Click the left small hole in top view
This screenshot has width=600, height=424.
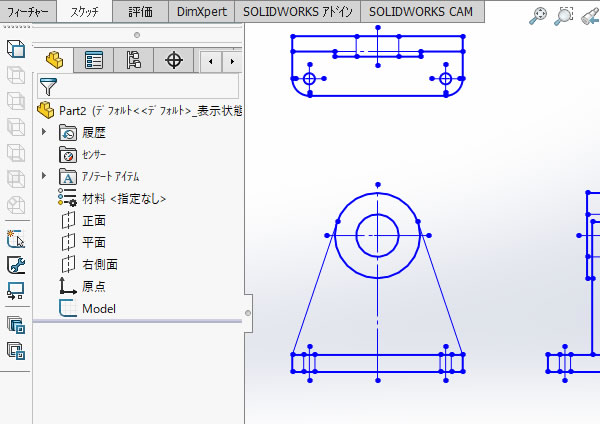[x=309, y=79]
